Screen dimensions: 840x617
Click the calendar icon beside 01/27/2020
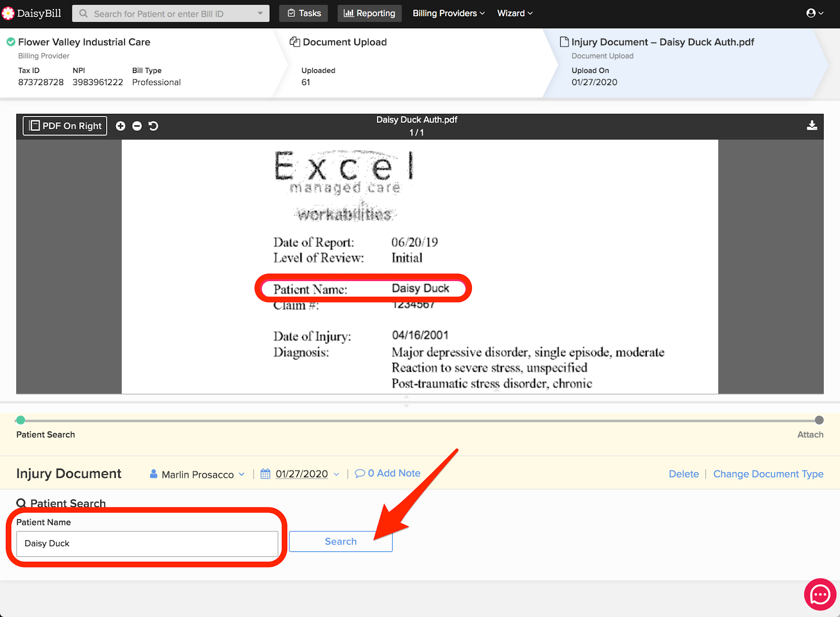[x=266, y=474]
